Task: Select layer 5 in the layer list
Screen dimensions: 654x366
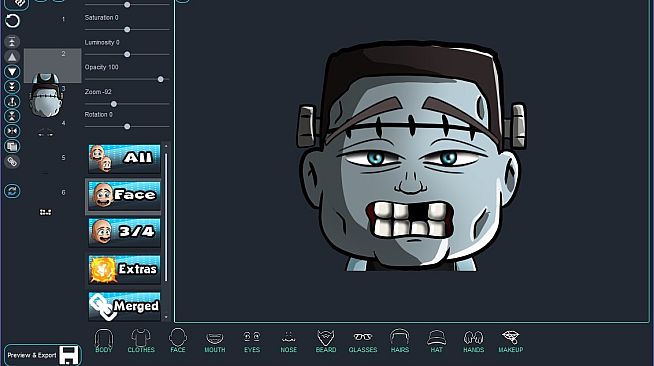Action: tap(52, 169)
